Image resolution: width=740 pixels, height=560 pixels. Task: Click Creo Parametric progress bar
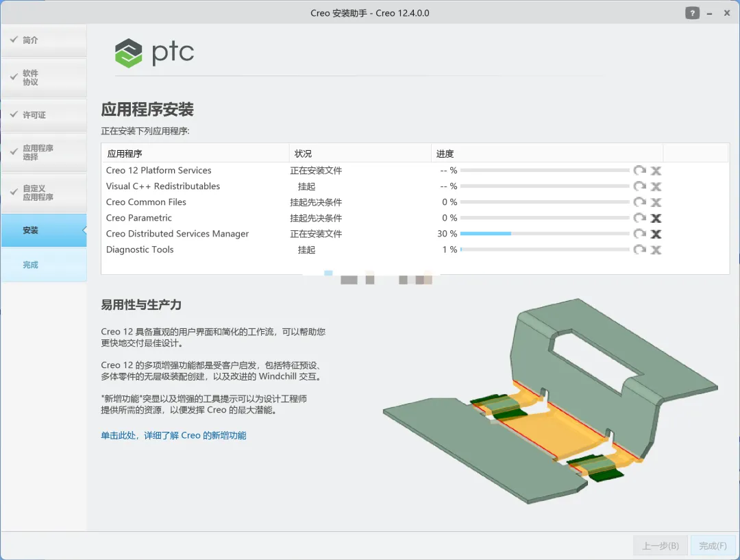545,218
